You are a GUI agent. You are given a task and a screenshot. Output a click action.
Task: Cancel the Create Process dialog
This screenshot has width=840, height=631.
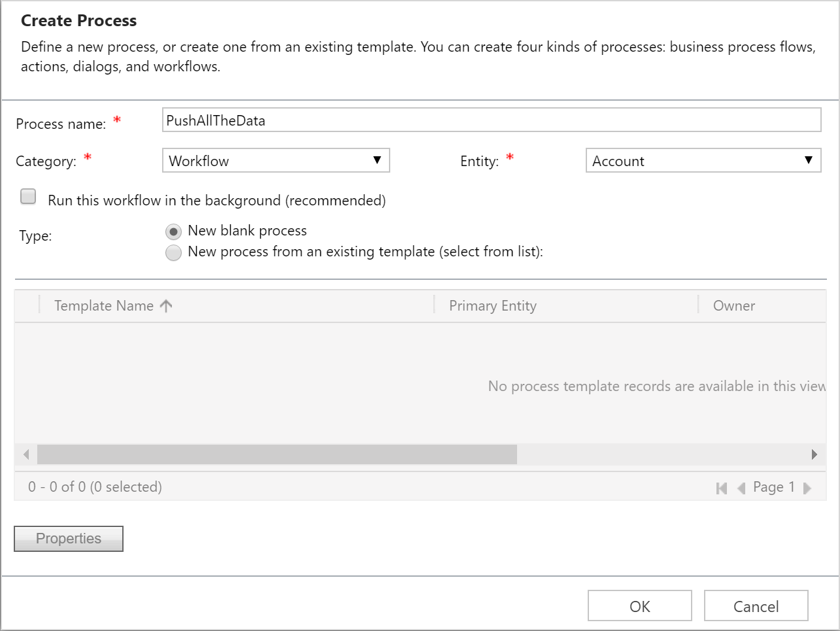tap(756, 606)
